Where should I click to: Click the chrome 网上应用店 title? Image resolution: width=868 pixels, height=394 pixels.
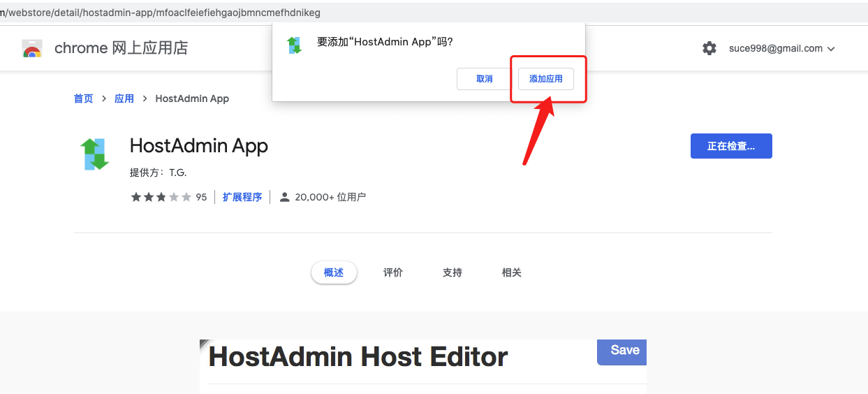[122, 48]
